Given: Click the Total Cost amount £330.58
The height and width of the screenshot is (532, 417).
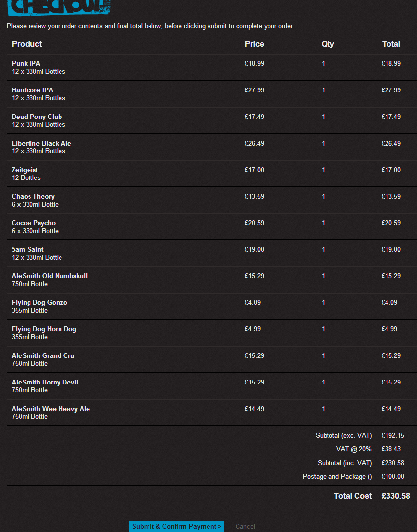Looking at the screenshot, I should 395,496.
